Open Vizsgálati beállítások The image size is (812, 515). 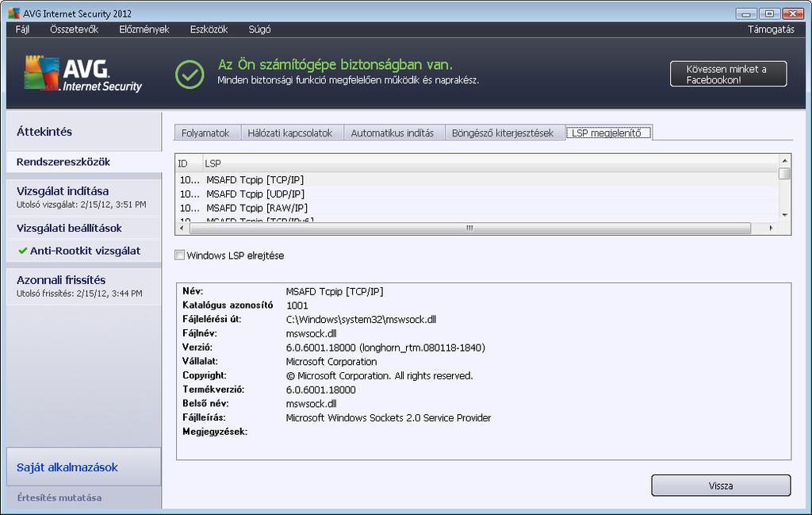coord(84,228)
